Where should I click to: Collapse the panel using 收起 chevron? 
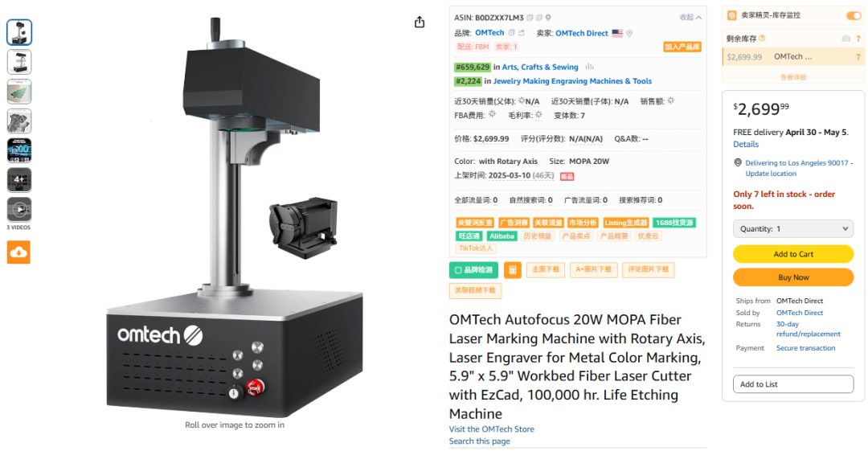[691, 17]
